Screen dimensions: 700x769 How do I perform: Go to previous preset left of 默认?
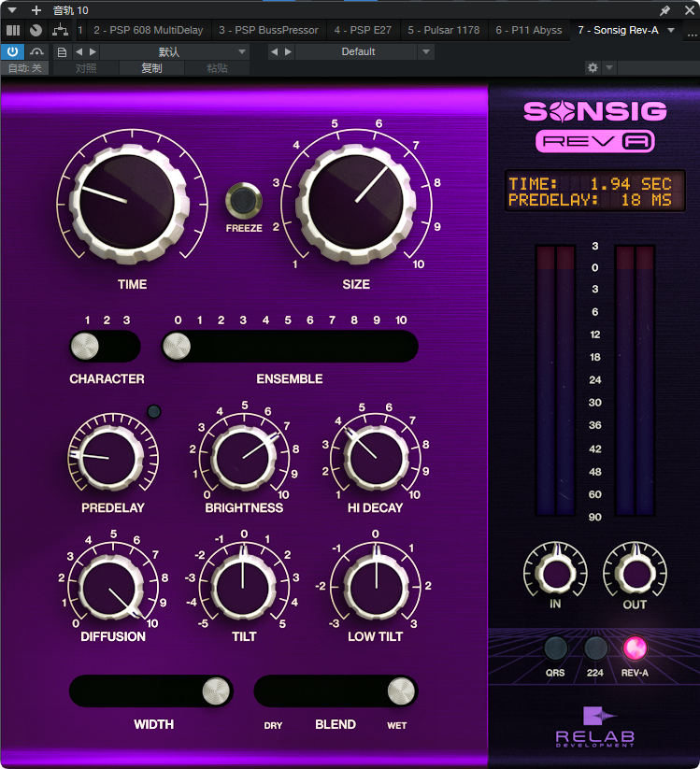[79, 51]
